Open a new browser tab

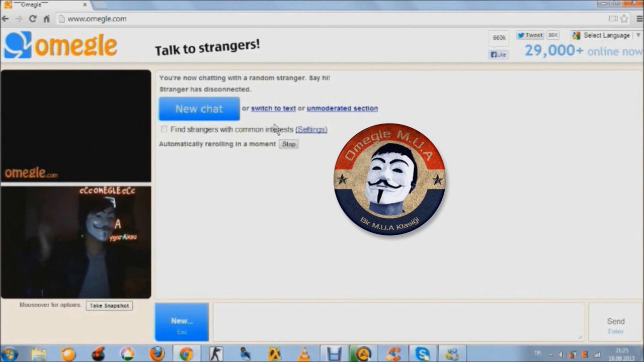pos(99,5)
